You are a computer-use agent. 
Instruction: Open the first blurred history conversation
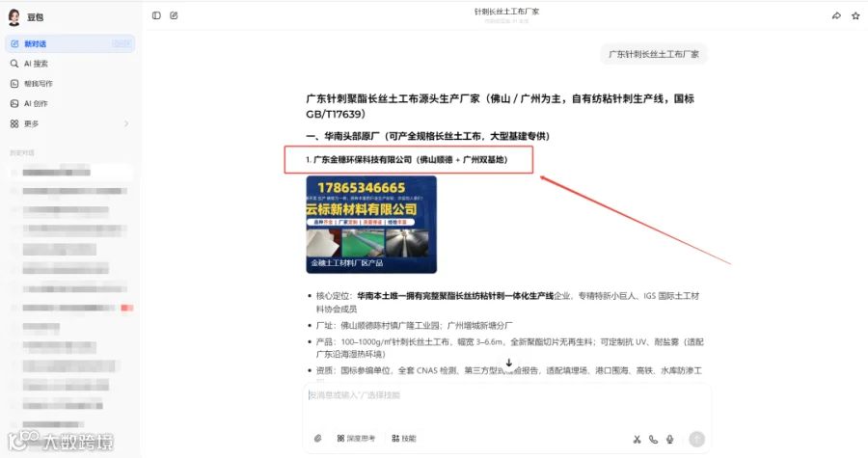(69, 173)
